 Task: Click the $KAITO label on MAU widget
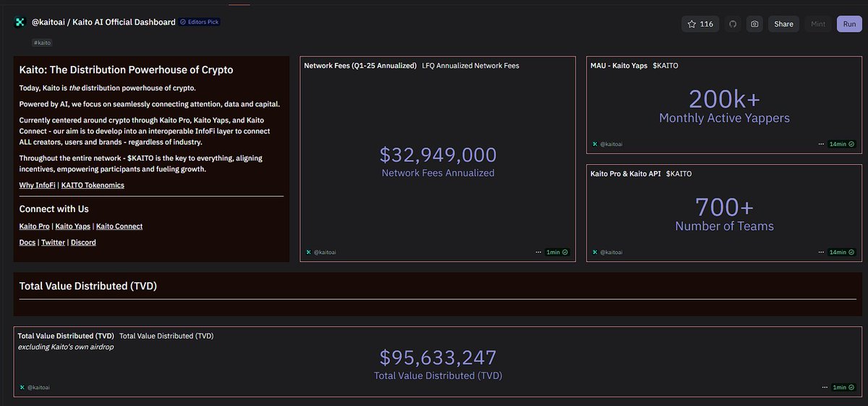point(665,65)
